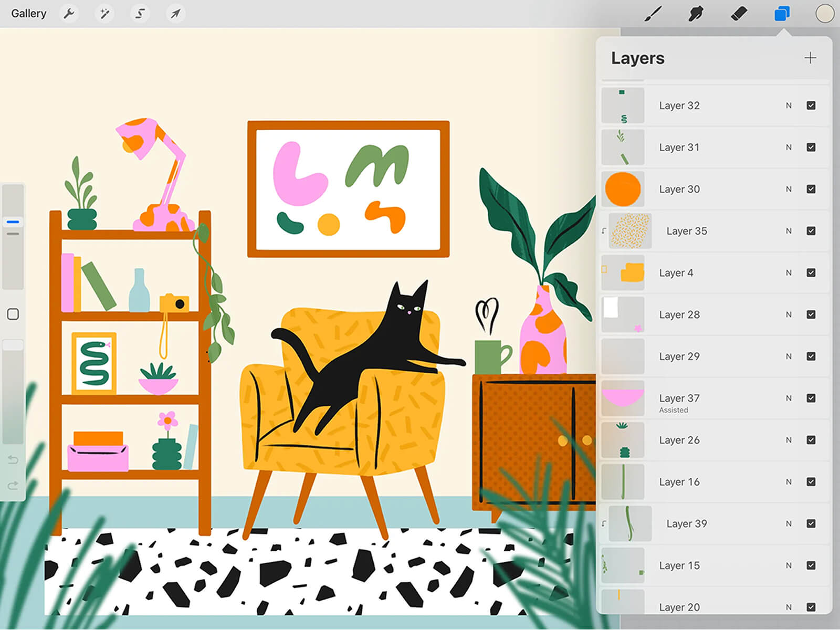Open blend mode N for Layer 15
The width and height of the screenshot is (840, 630).
789,565
